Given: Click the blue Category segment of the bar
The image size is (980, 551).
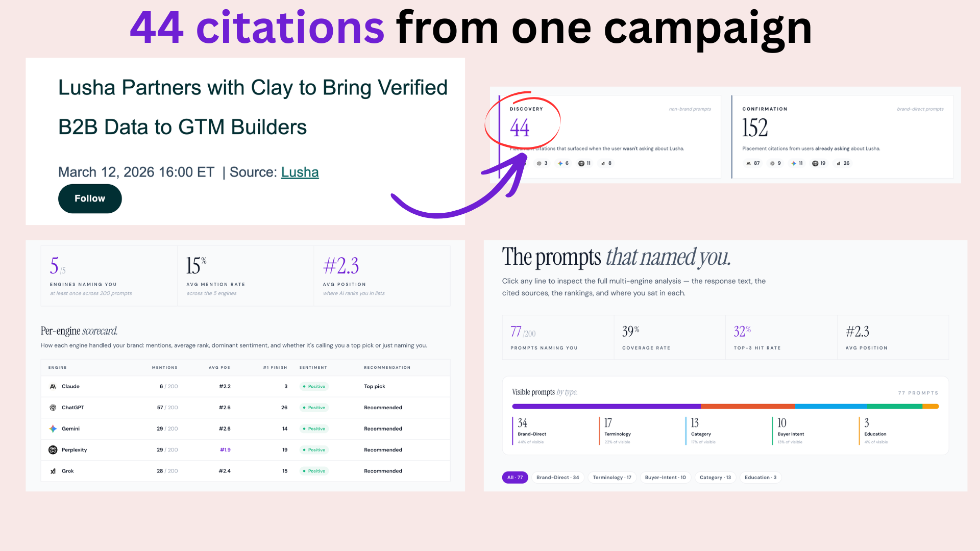Looking at the screenshot, I should tap(831, 407).
